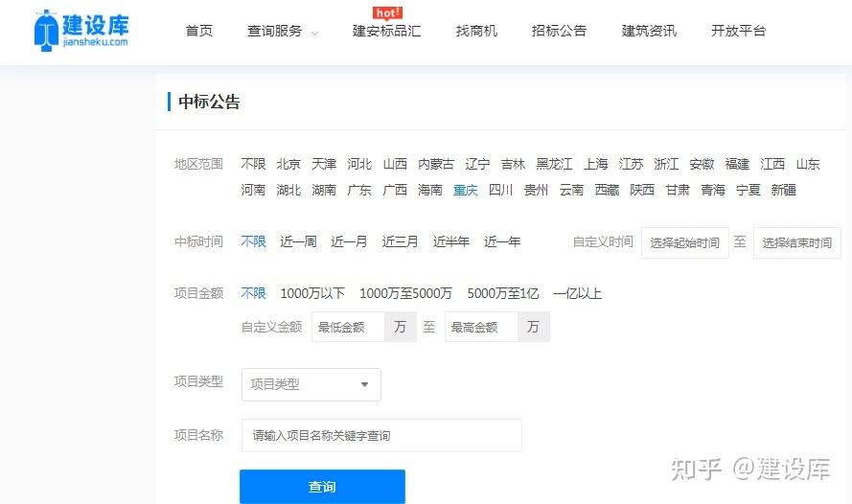This screenshot has height=504, width=852.
Task: Set 中标时间 to 近一周
Action: pos(298,241)
